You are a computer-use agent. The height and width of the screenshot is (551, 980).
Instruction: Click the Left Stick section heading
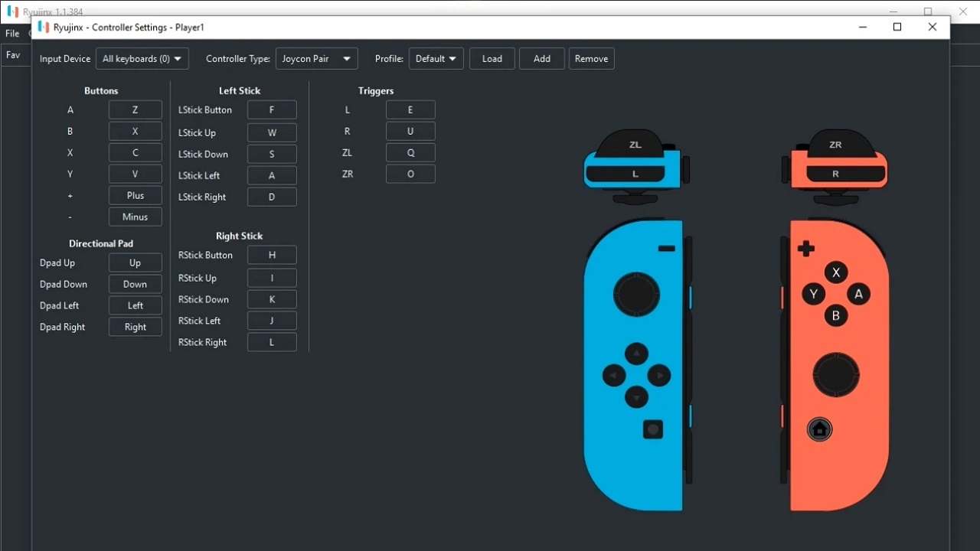click(240, 91)
